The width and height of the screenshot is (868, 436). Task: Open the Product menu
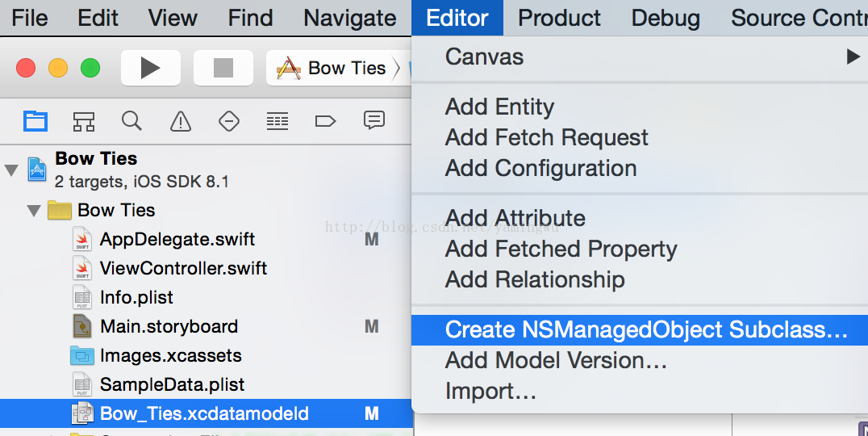click(x=559, y=18)
